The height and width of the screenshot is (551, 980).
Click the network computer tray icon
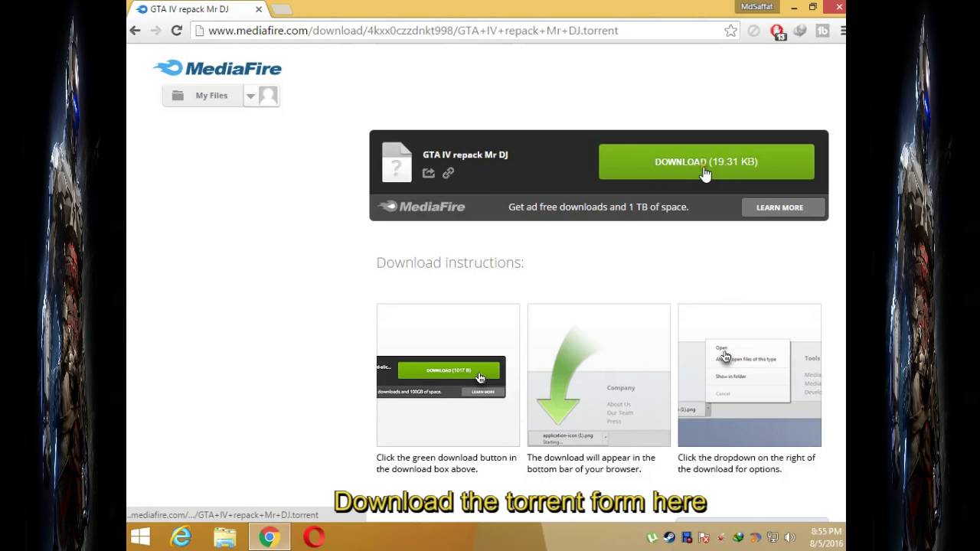(773, 537)
